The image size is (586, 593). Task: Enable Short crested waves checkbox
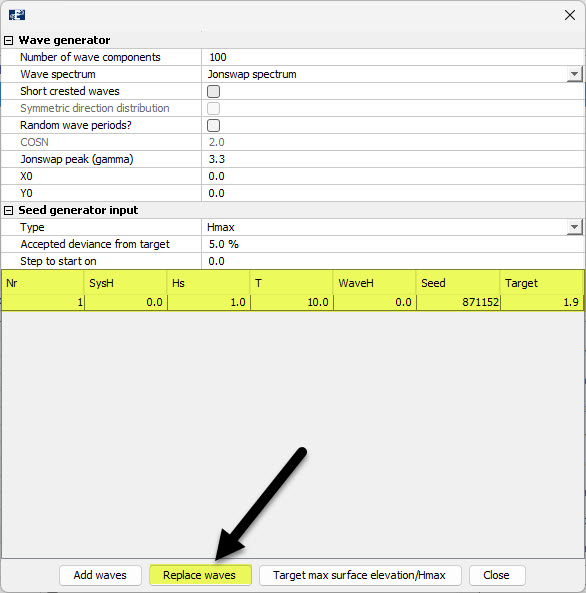pyautogui.click(x=213, y=91)
